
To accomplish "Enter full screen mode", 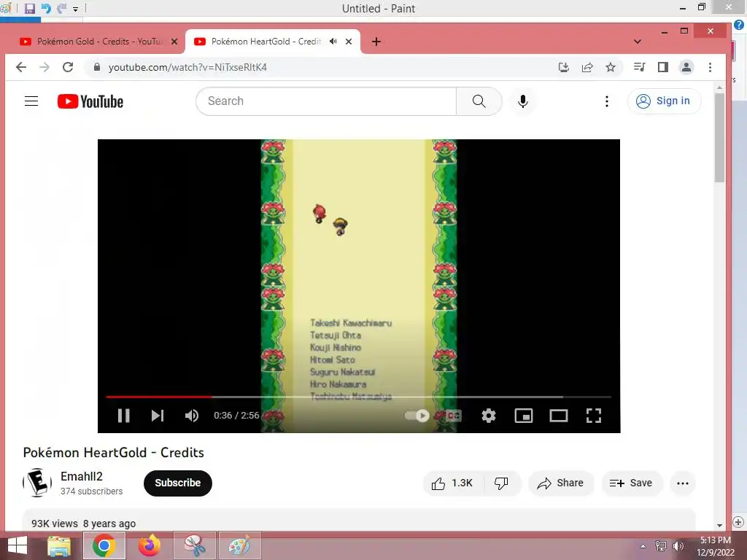I will click(x=594, y=415).
